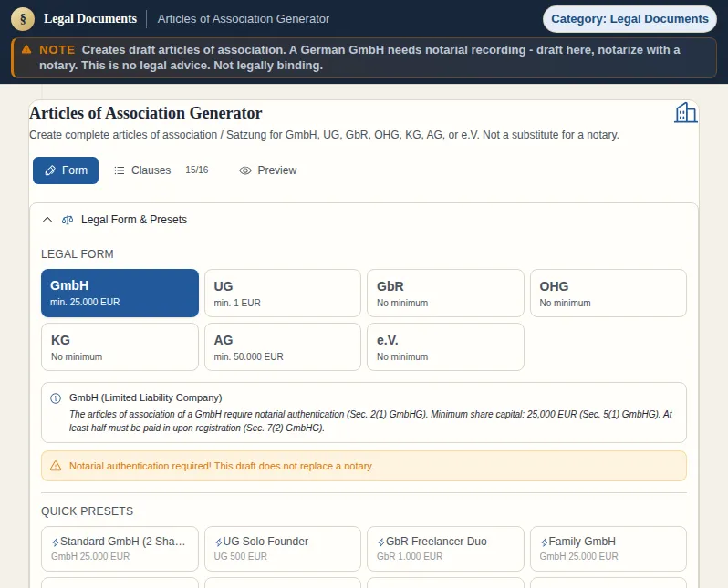Click the Legal Documents header title

(x=90, y=18)
